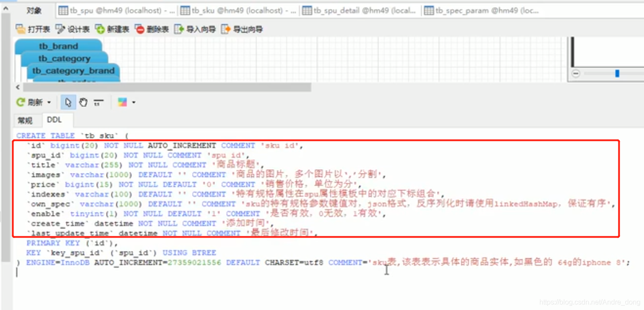
Task: Click the `indexes` varchar(100) DDL line
Action: tap(236, 194)
